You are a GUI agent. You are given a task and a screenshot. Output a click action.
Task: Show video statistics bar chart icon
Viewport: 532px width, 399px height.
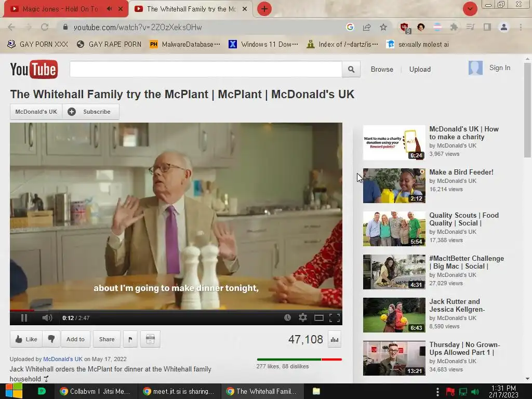coord(335,340)
